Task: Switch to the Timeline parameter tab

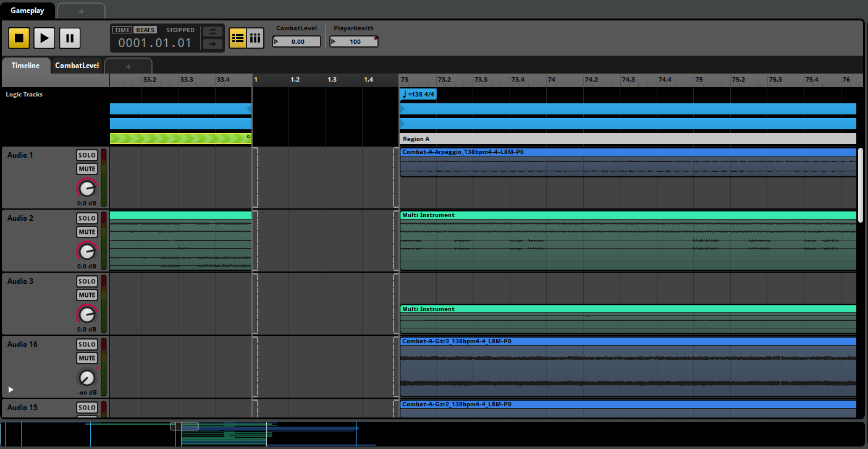Action: [x=25, y=66]
